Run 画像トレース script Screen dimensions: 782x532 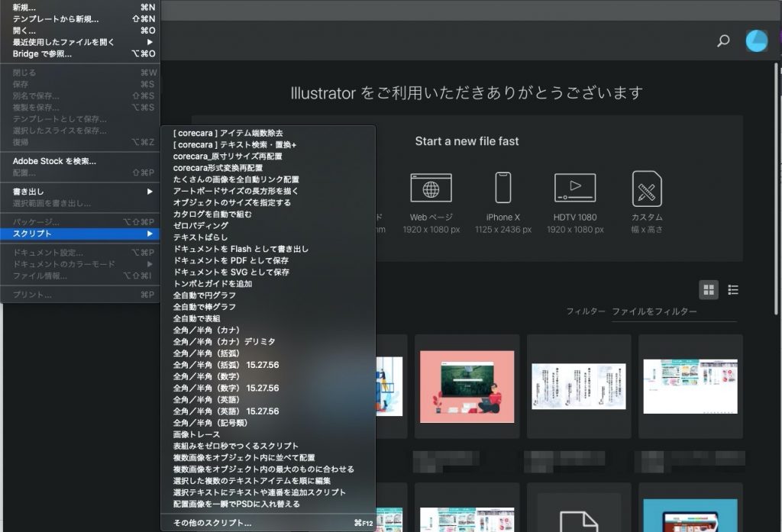268,434
